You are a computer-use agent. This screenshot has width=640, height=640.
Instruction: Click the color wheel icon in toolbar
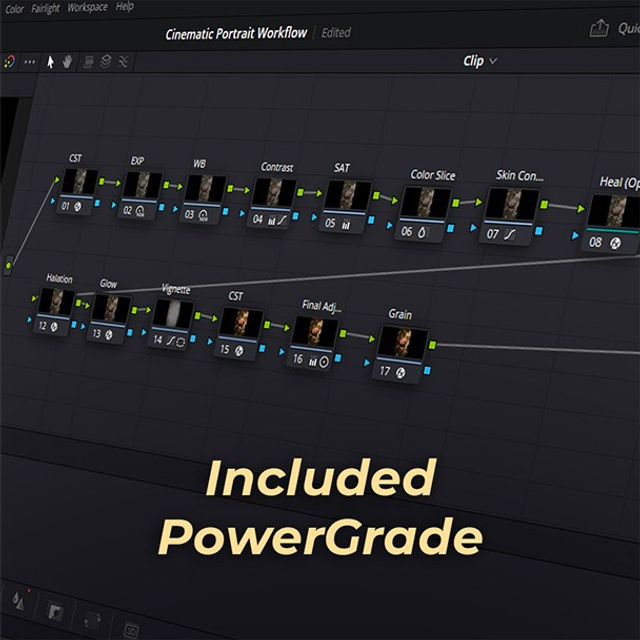[9, 62]
